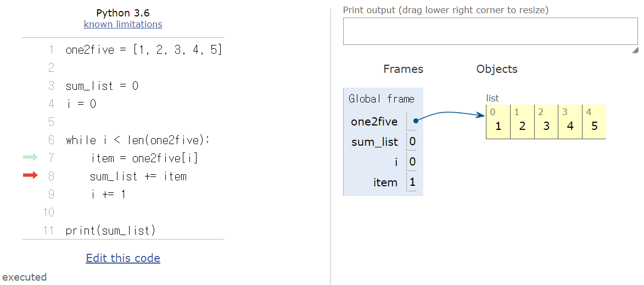Click the item value cell in frame
644x285 pixels.
[x=412, y=183]
